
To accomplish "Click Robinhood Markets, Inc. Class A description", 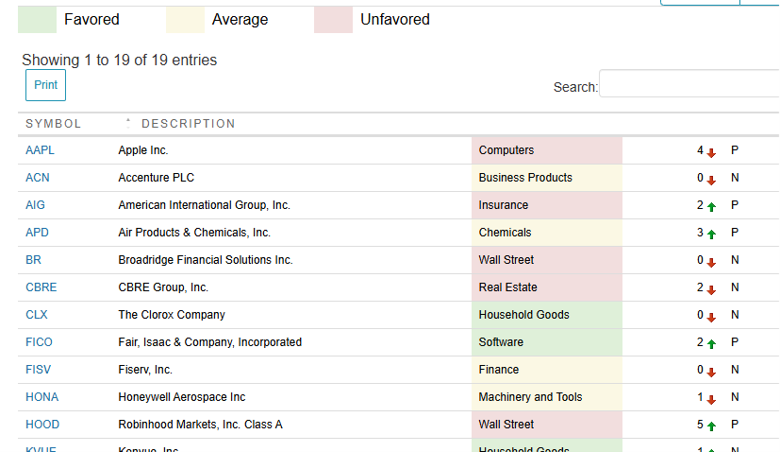I will tap(200, 424).
